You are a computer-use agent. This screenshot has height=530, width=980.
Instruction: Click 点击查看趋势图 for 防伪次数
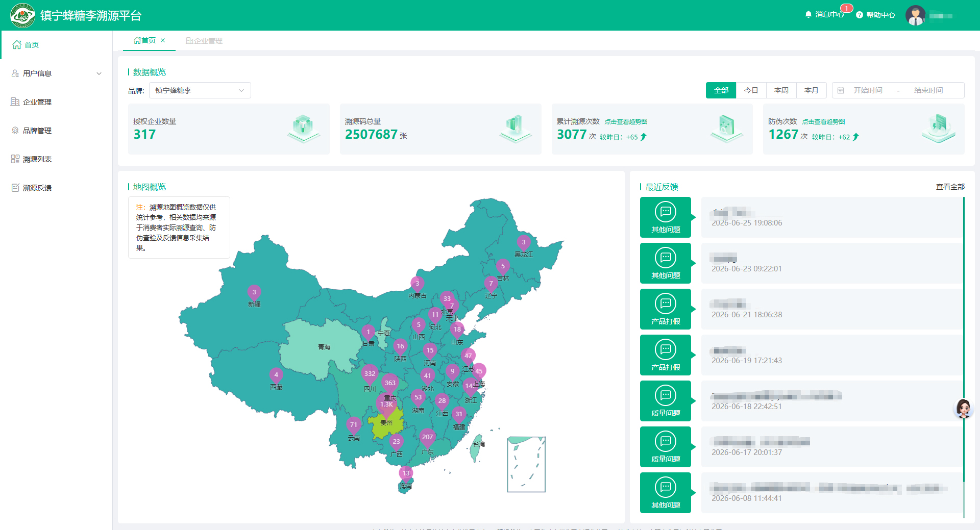coord(823,122)
